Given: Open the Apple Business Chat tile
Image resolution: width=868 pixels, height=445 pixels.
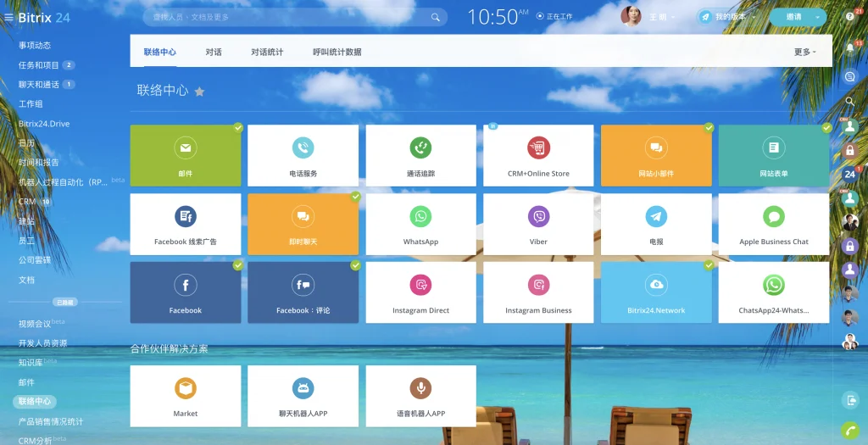Looking at the screenshot, I should coord(773,224).
